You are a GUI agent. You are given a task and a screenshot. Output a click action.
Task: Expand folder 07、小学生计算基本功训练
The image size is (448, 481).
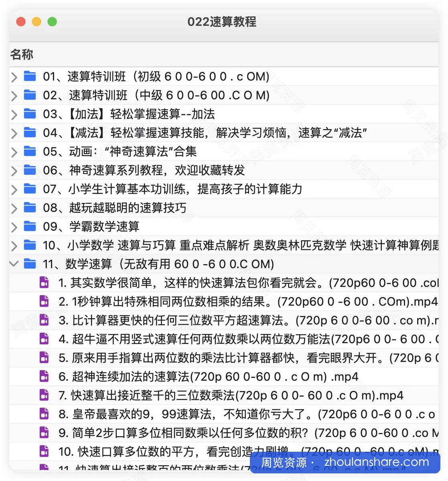tap(14, 190)
